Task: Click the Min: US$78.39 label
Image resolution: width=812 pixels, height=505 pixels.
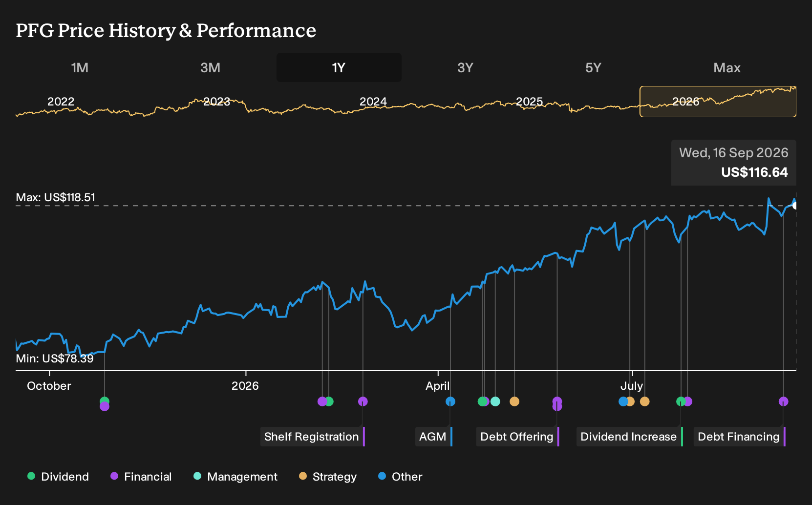Action: tap(55, 358)
